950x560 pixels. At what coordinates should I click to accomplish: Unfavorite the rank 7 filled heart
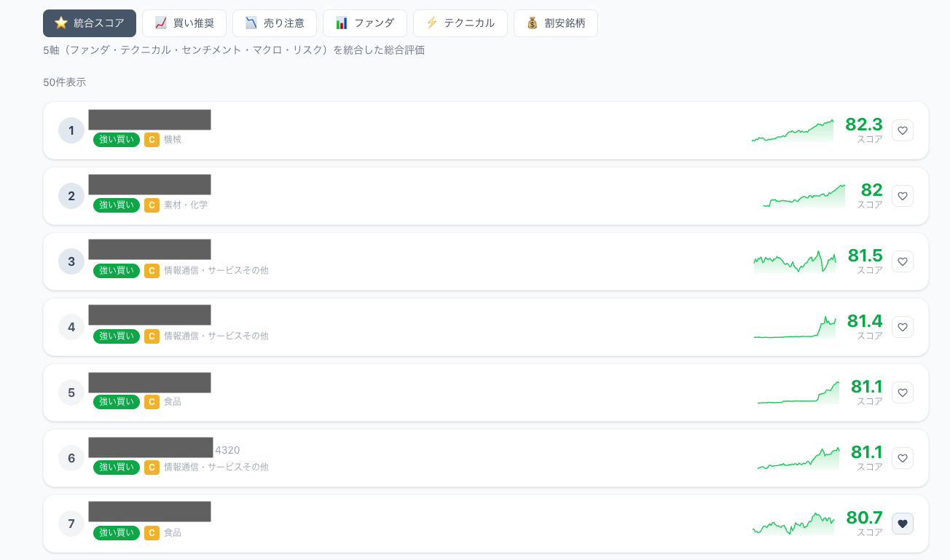(903, 524)
